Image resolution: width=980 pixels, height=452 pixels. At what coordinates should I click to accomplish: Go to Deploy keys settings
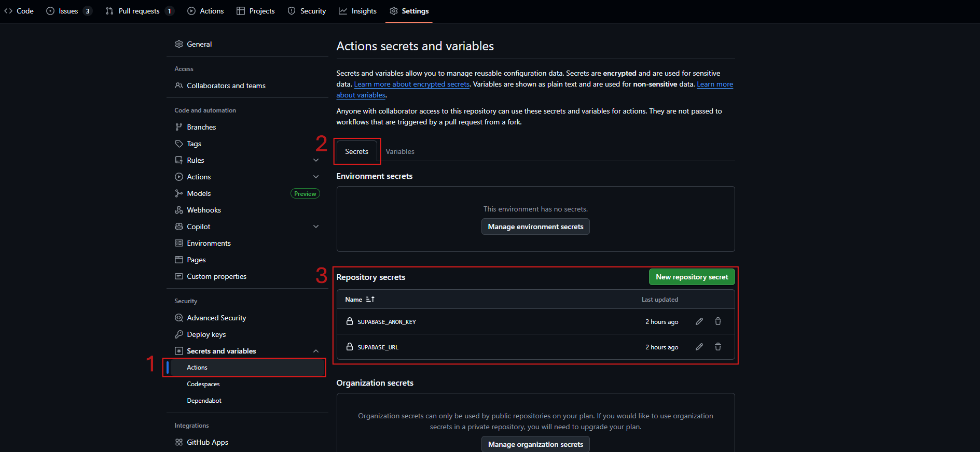coord(206,334)
